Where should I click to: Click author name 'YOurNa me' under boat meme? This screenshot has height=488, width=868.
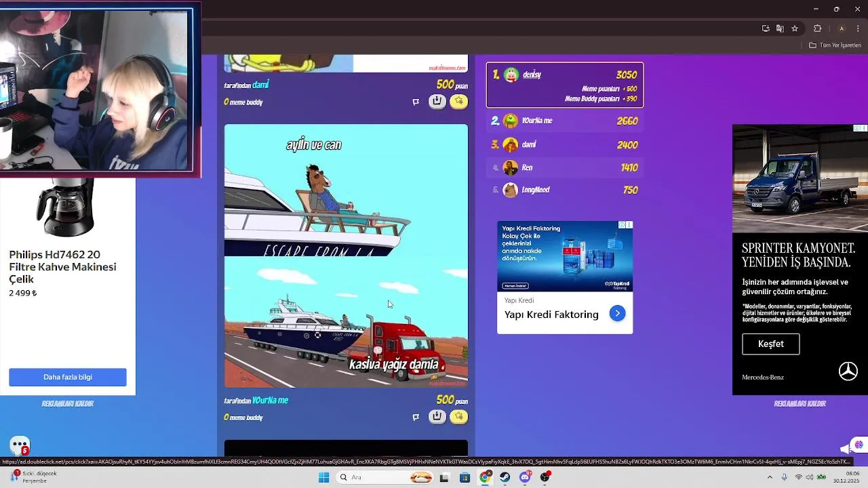[x=270, y=400]
